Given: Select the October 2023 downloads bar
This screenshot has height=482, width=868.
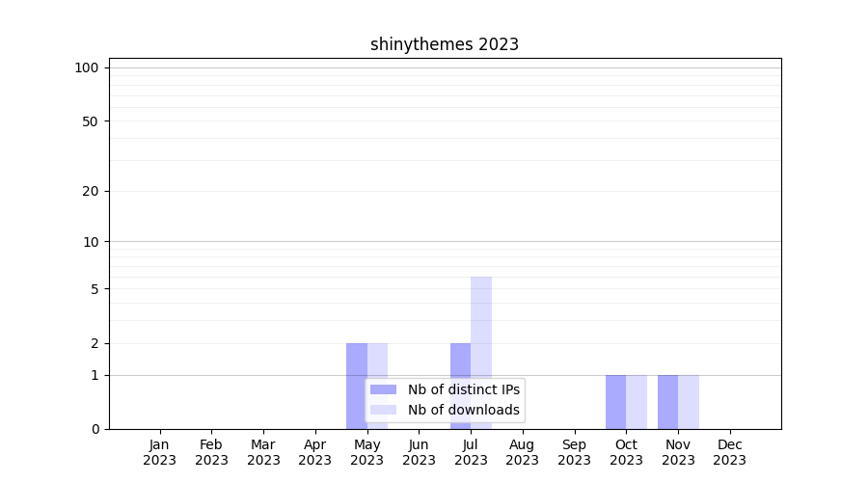Looking at the screenshot, I should click(637, 402).
